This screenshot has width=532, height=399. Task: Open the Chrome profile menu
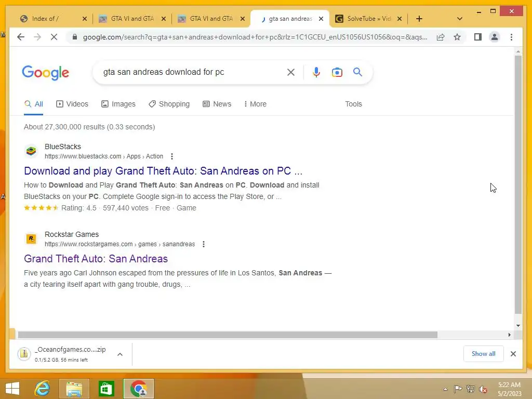(495, 37)
